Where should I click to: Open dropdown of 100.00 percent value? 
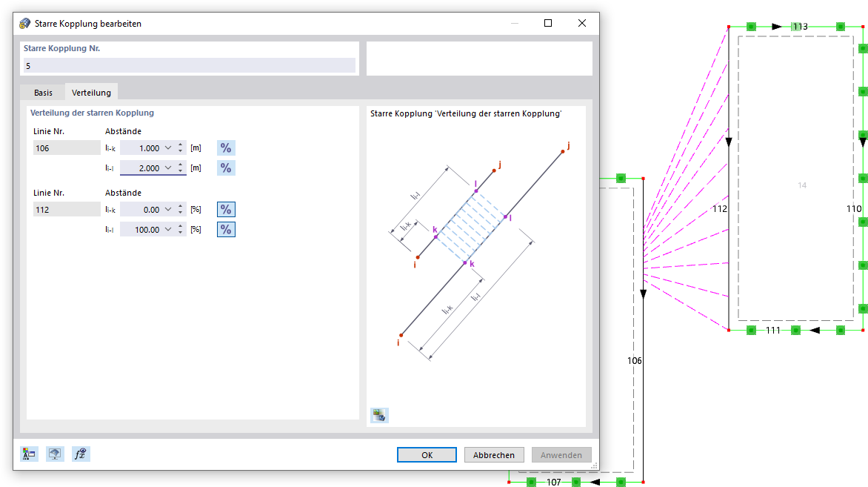pyautogui.click(x=168, y=229)
